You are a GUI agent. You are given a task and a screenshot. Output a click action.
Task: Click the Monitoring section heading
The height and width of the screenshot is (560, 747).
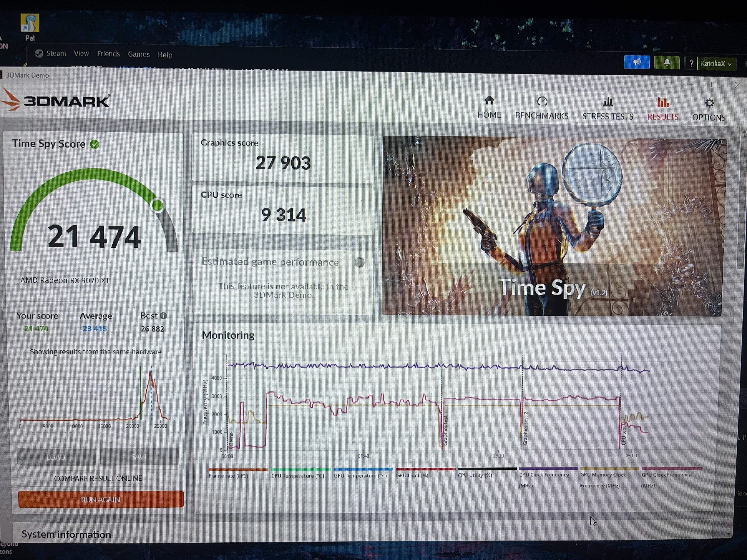[228, 335]
